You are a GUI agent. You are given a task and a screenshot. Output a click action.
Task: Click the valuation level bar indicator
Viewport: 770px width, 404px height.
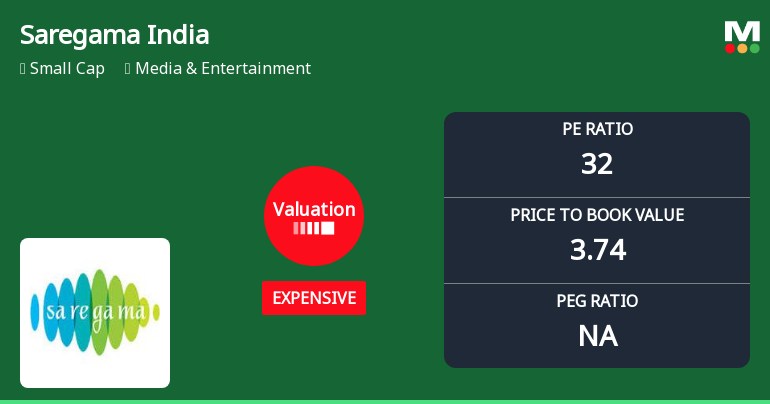[314, 229]
